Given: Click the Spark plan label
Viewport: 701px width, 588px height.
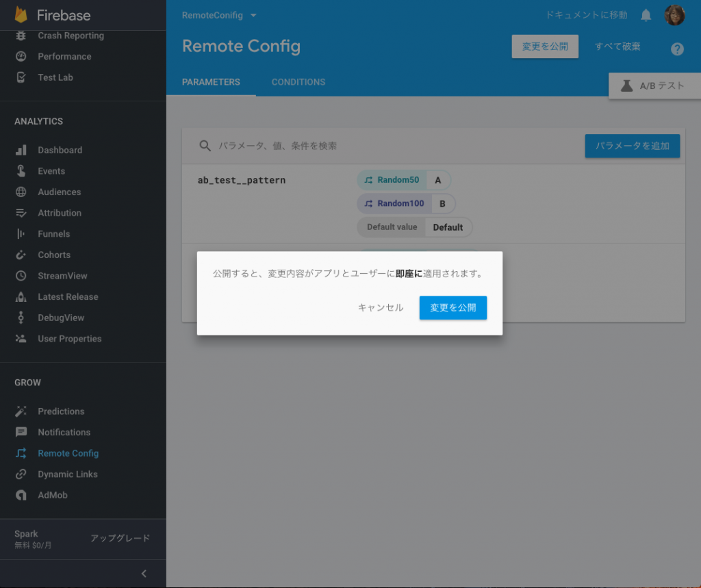Looking at the screenshot, I should [x=26, y=534].
